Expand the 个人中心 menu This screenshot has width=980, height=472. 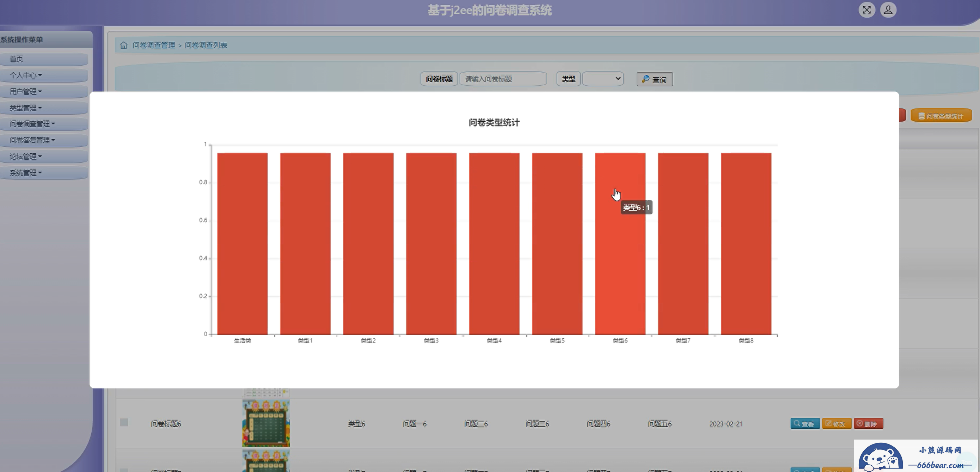44,75
